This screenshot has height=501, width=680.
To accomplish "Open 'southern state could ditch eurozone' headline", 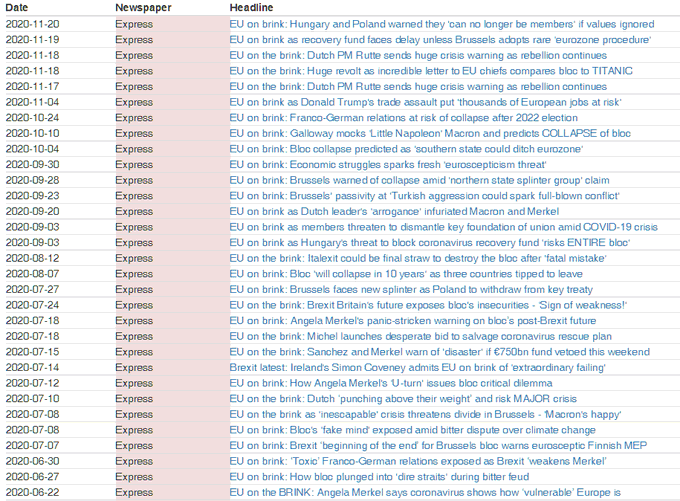I will 406,149.
